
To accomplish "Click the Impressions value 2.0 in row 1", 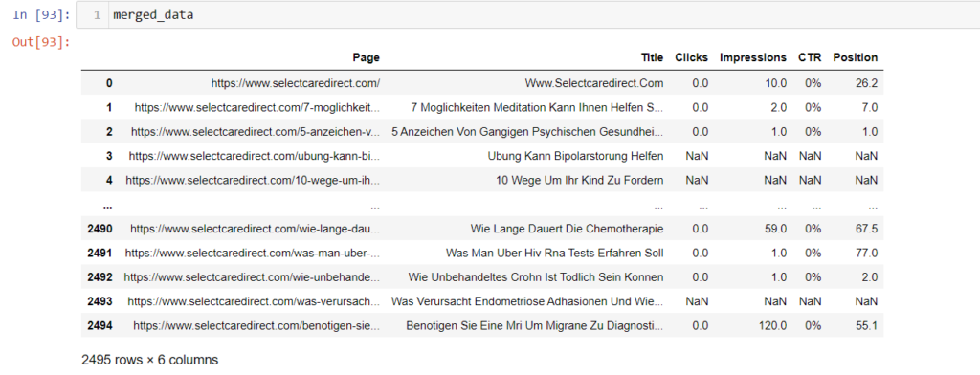I will (778, 107).
